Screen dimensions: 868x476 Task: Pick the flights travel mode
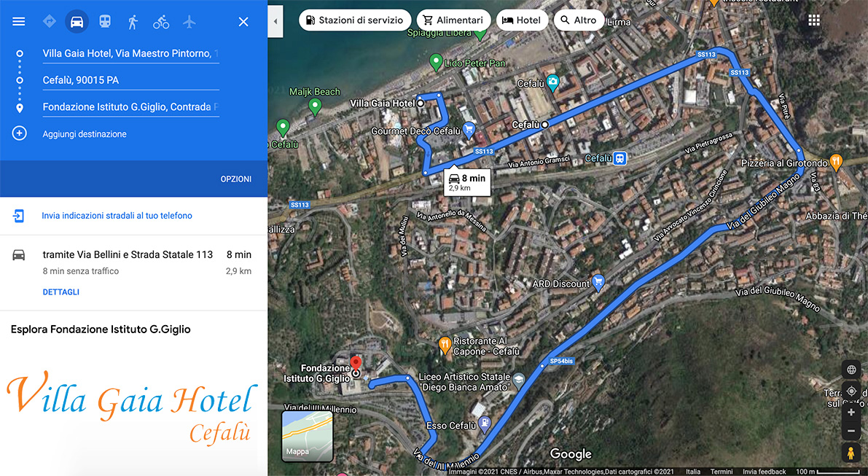point(189,22)
